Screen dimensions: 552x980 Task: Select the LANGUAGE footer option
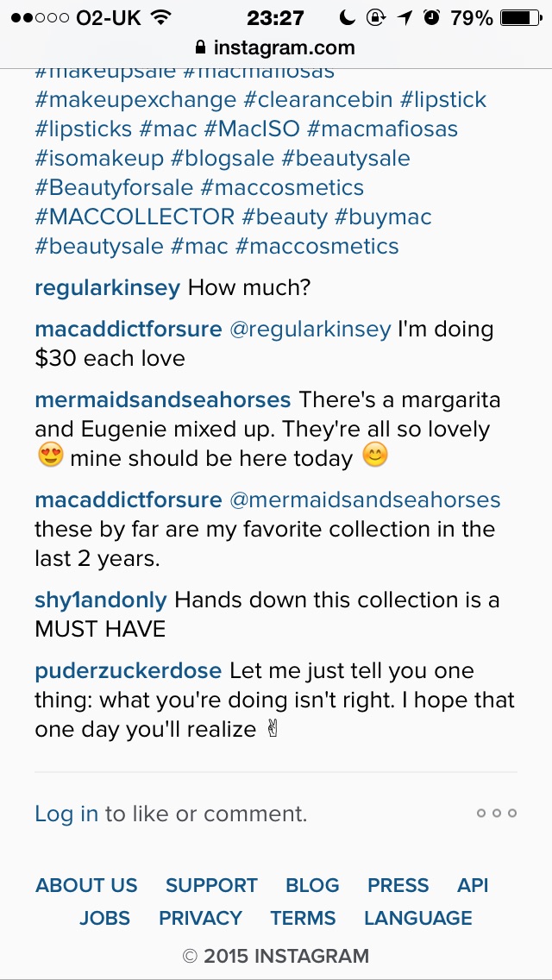tap(418, 918)
